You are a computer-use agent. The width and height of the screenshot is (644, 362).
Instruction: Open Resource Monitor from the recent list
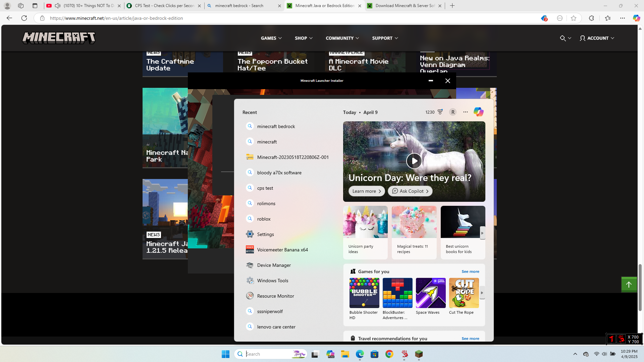tap(288, 296)
